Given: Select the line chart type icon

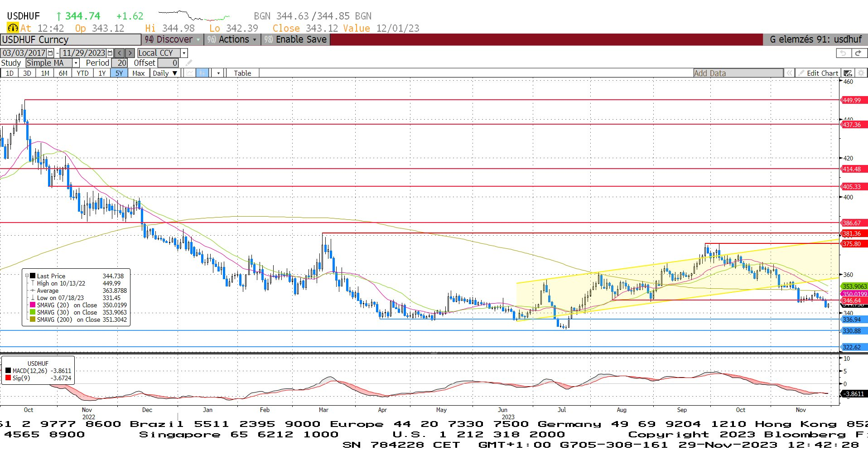Looking at the screenshot, I should tap(190, 73).
